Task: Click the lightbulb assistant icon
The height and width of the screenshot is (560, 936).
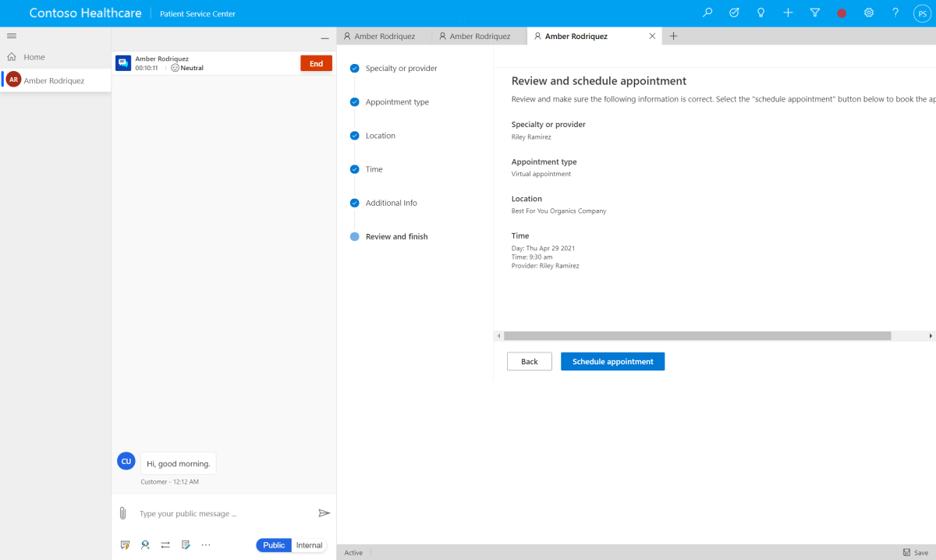Action: (760, 13)
